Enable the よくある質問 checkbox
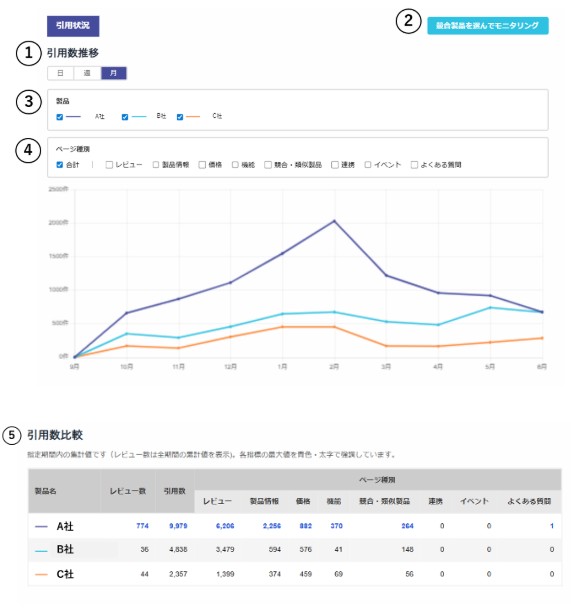The image size is (571, 610). [x=414, y=165]
